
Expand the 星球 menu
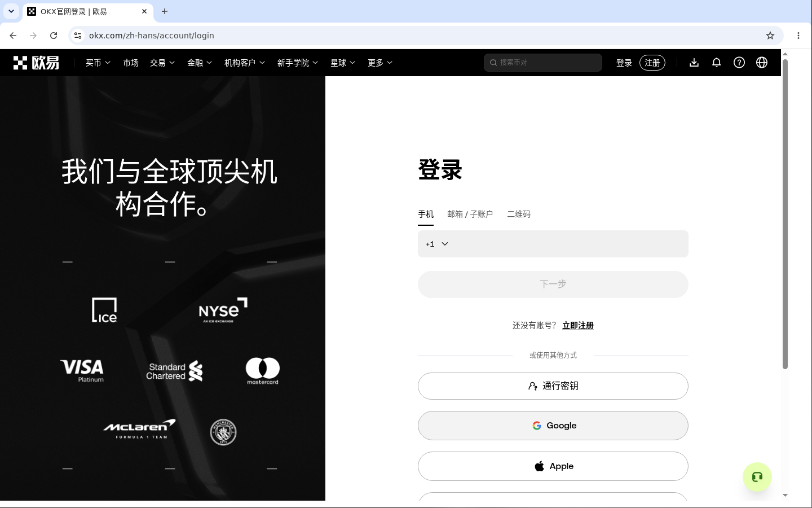343,63
